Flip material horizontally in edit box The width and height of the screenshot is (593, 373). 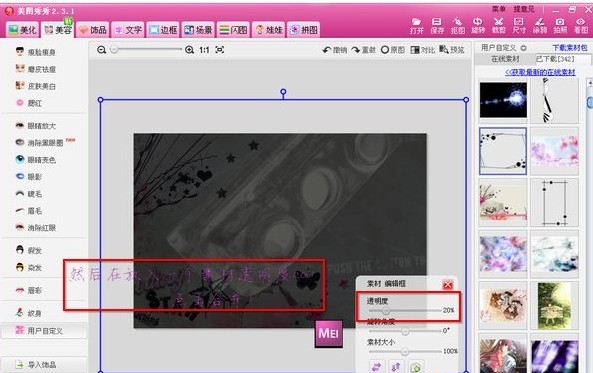tap(376, 367)
